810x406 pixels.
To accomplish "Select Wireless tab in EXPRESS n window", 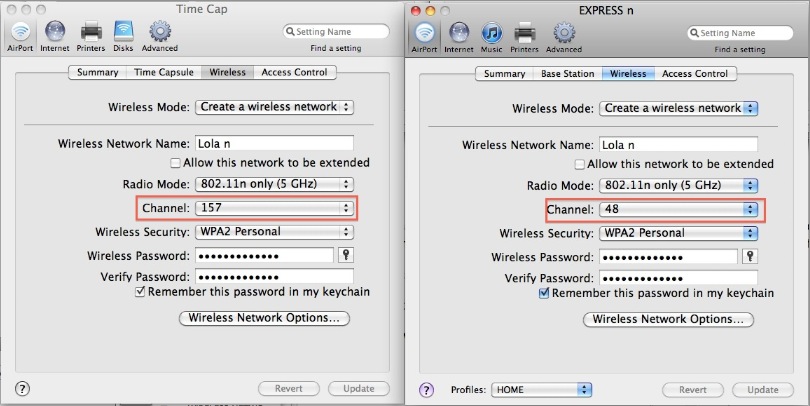I will (x=628, y=74).
